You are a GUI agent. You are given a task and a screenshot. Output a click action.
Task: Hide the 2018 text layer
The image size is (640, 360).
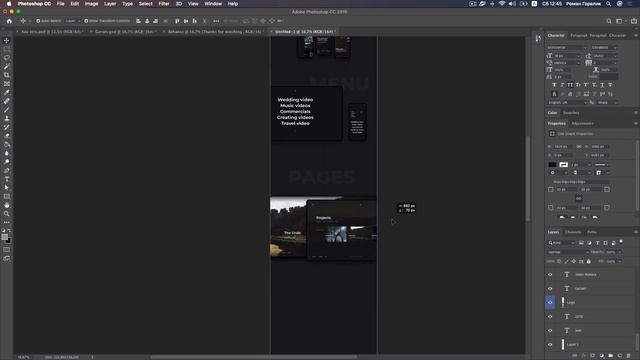550,316
